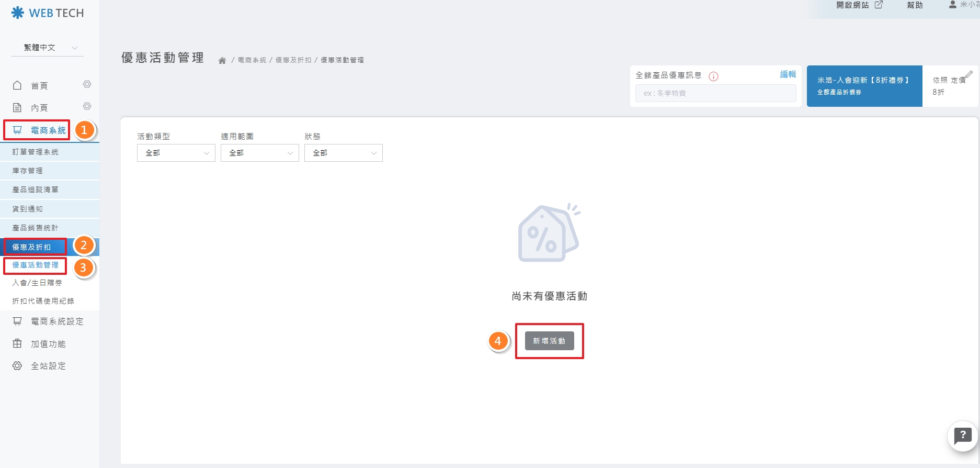Click the info icon next to 全館產品優惠訊息

coord(713,76)
